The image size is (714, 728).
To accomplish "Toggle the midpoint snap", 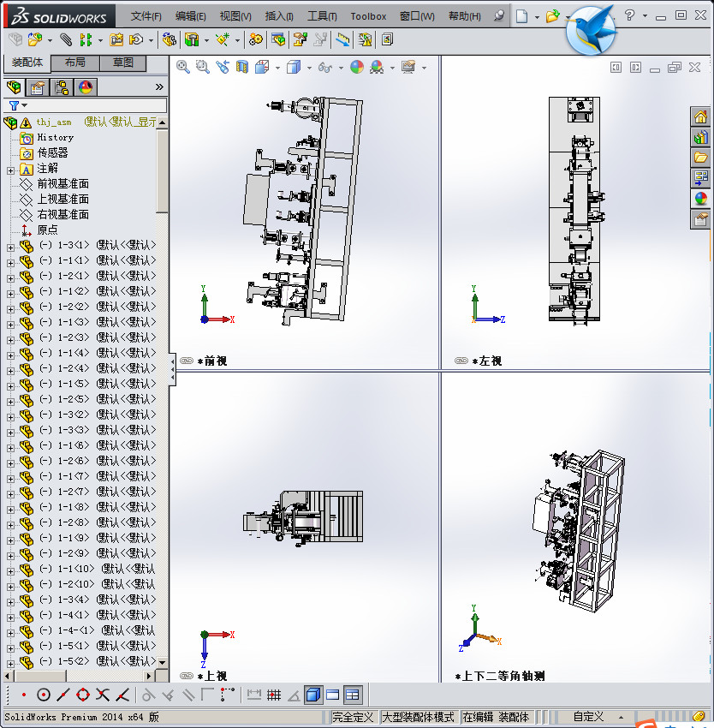I will click(63, 695).
